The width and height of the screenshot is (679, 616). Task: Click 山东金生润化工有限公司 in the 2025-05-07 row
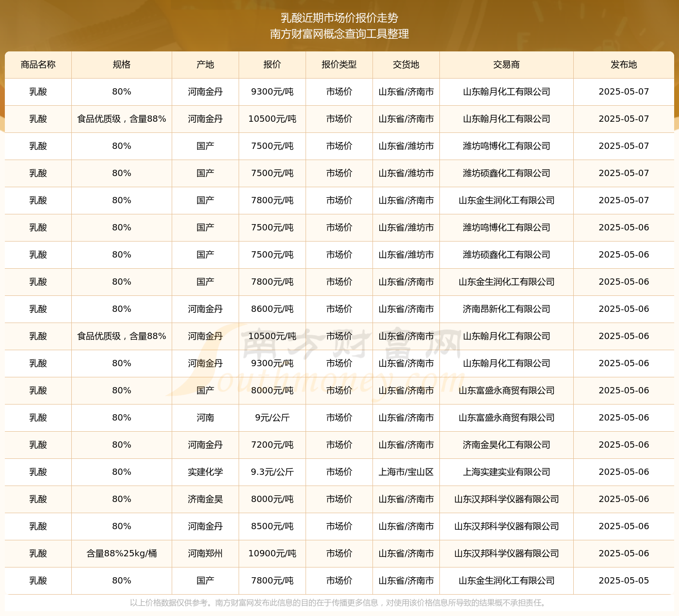pyautogui.click(x=506, y=200)
